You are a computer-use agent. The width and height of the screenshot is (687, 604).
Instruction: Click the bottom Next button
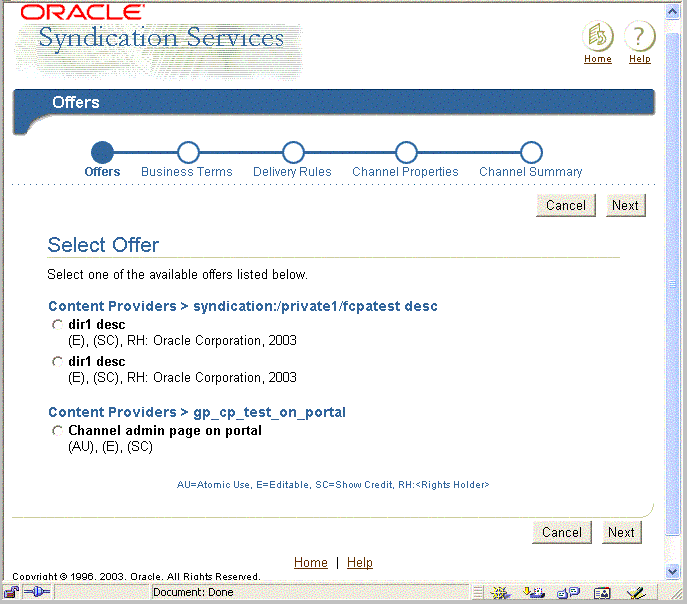(622, 532)
